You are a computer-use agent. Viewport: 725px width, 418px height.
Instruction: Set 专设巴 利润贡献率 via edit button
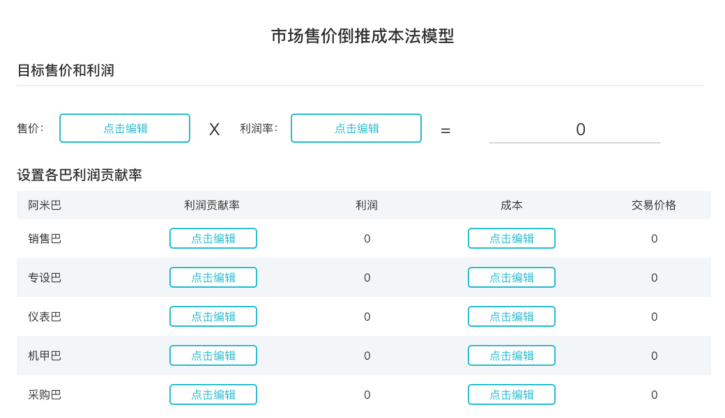coord(213,277)
